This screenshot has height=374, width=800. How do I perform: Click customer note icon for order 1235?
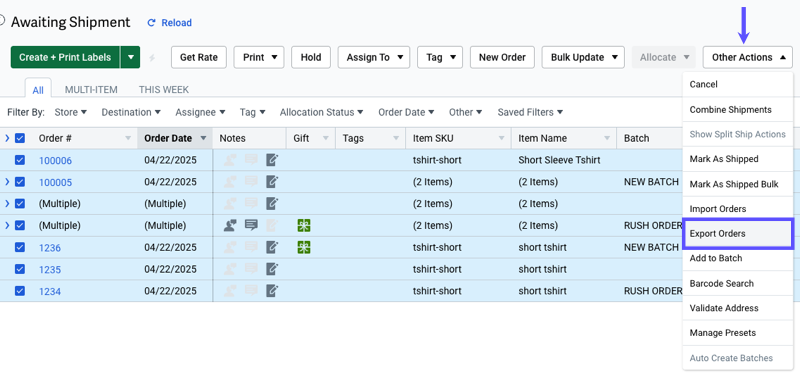coord(230,269)
